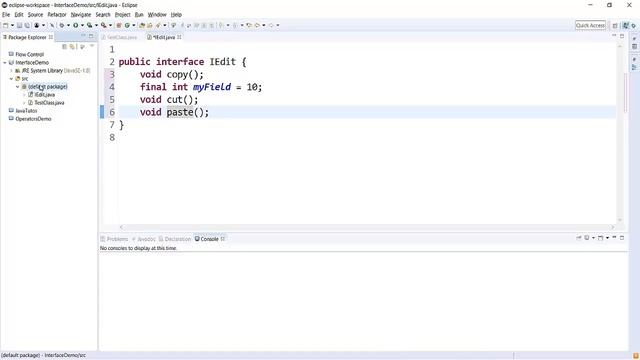Click the line 3 marker ruler
The width and height of the screenshot is (640, 360).
coord(102,74)
